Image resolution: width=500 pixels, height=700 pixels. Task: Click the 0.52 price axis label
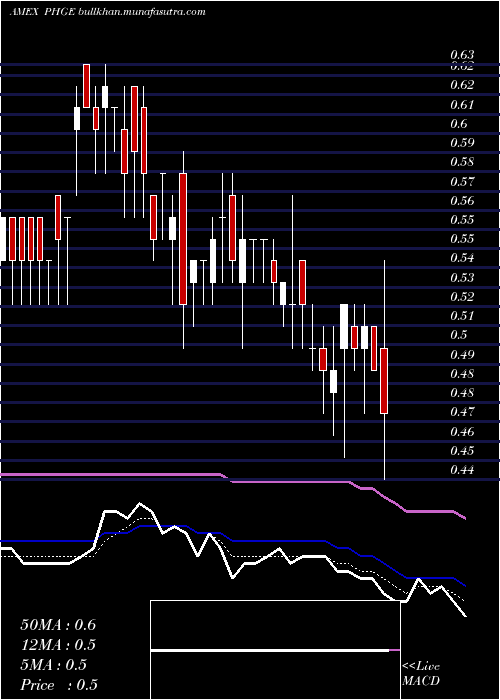click(x=462, y=296)
